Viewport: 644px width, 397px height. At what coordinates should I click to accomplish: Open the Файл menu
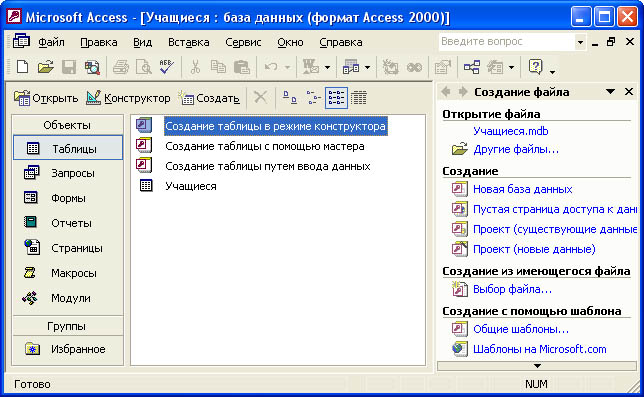(51, 42)
